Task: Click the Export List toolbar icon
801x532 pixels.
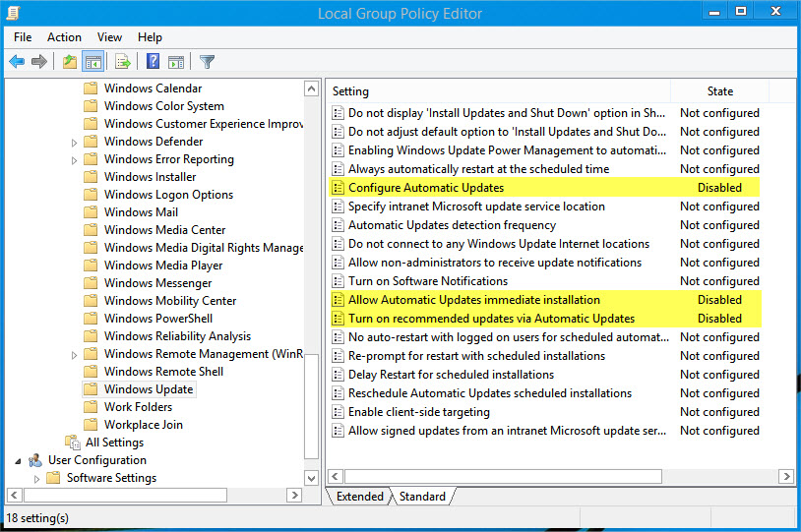Action: click(123, 62)
